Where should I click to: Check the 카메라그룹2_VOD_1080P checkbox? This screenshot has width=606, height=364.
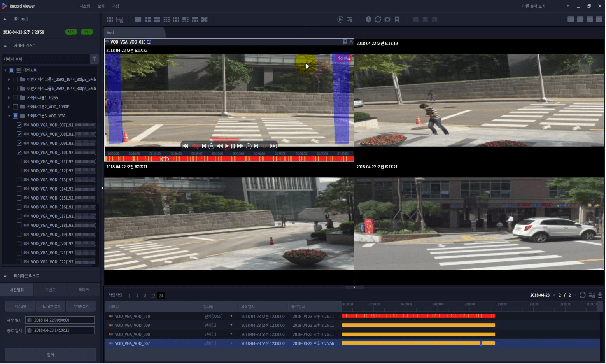point(15,107)
